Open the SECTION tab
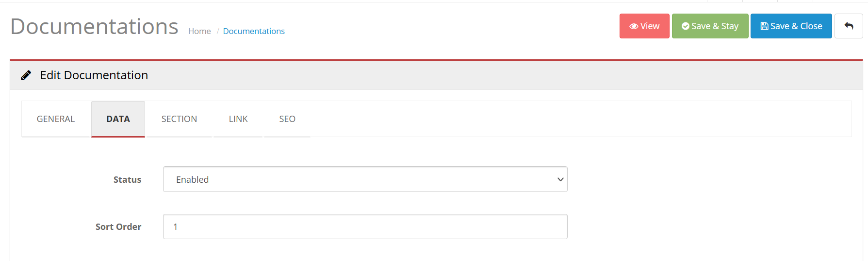 point(179,119)
